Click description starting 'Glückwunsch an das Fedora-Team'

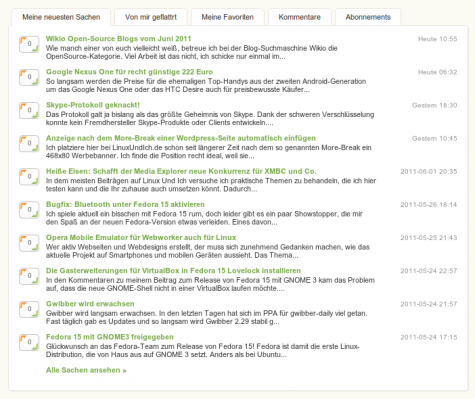(x=203, y=350)
